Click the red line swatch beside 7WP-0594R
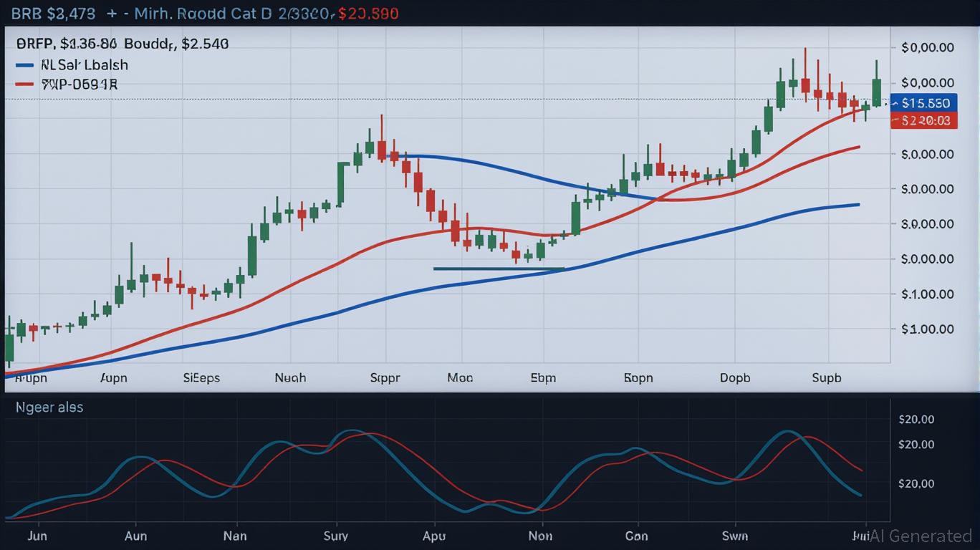980x550 pixels. 24,85
